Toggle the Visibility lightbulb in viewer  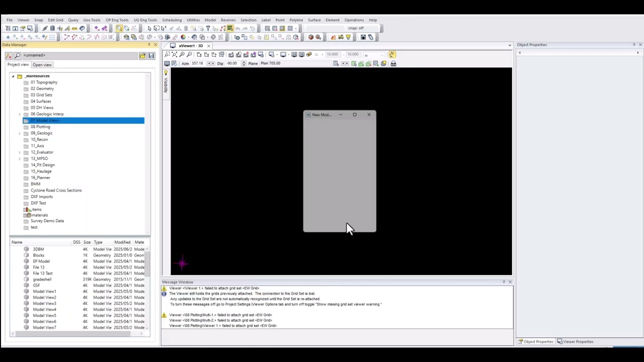click(x=166, y=73)
